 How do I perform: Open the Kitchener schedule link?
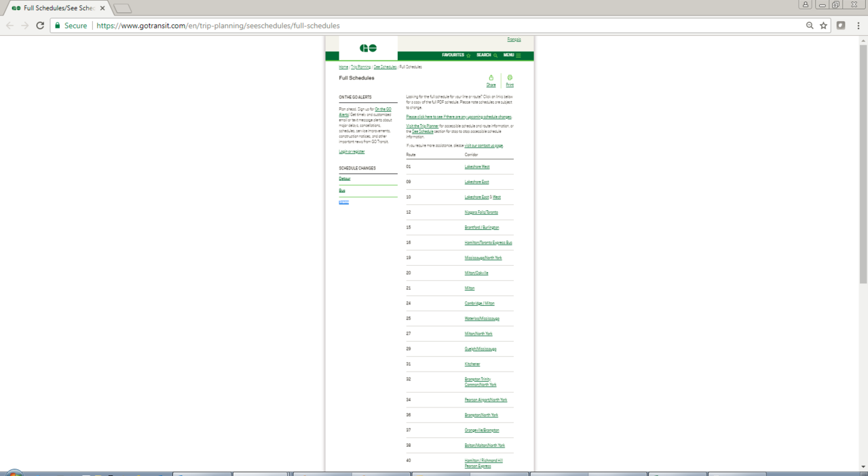point(472,364)
